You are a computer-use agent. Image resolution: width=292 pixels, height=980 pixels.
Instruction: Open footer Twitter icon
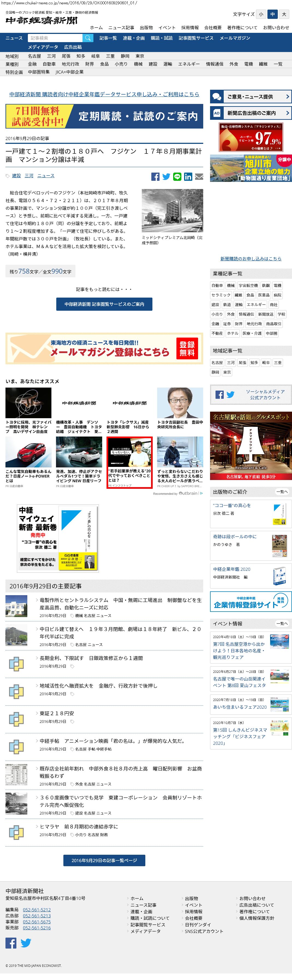tap(26, 943)
